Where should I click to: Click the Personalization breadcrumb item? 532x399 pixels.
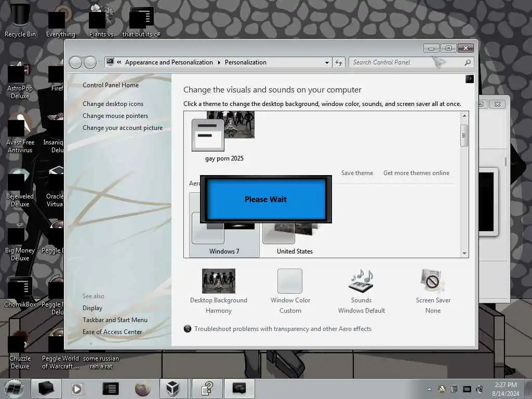tap(245, 62)
